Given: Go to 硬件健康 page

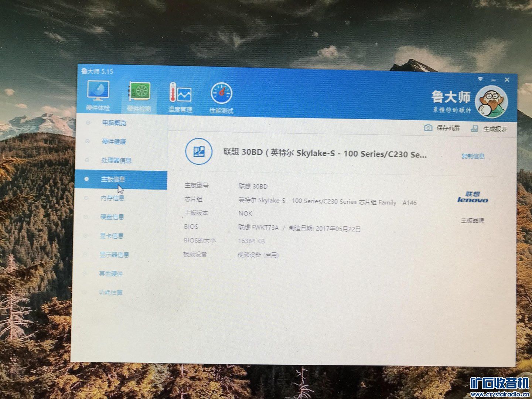Looking at the screenshot, I should coord(114,141).
